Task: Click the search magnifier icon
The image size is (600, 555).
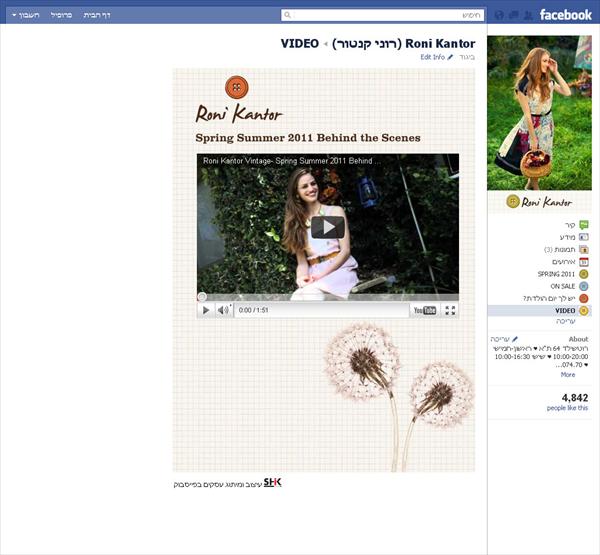Action: (x=287, y=15)
